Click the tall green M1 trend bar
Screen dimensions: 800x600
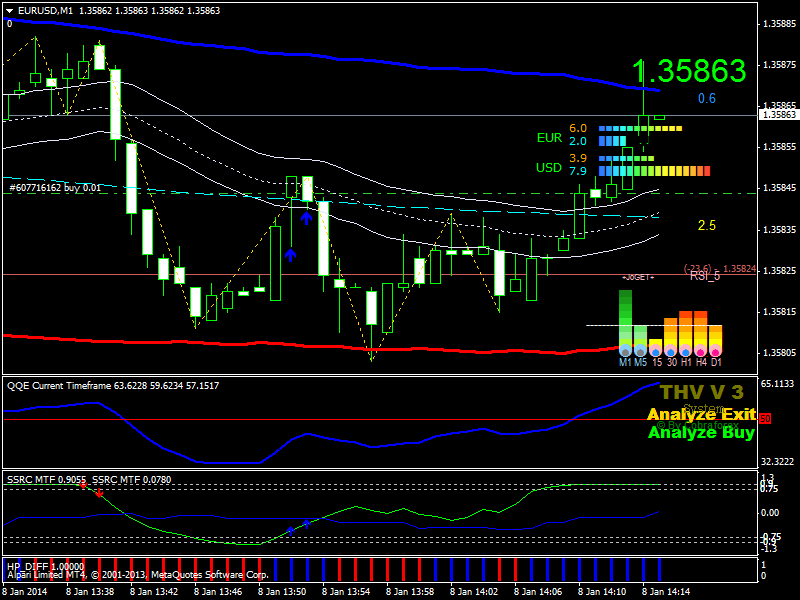tap(625, 319)
